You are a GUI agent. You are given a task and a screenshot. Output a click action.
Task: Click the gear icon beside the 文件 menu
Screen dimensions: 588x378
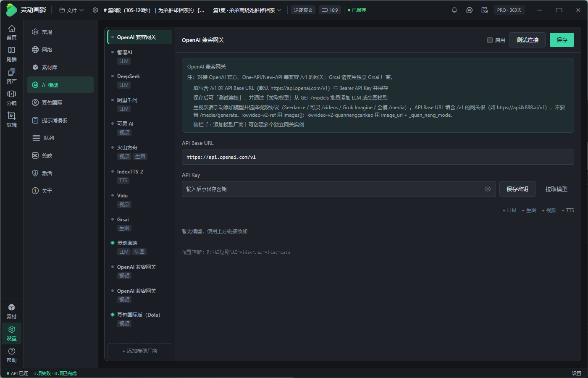(x=95, y=10)
